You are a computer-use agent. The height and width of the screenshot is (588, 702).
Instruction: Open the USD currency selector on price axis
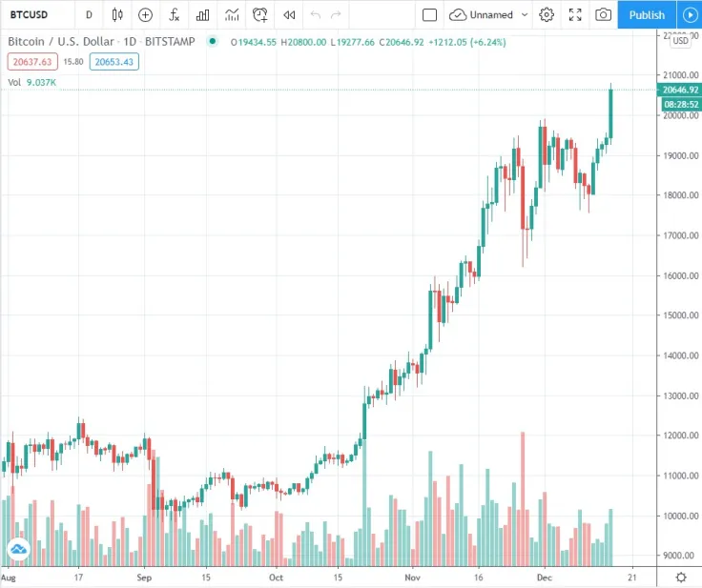coord(680,41)
